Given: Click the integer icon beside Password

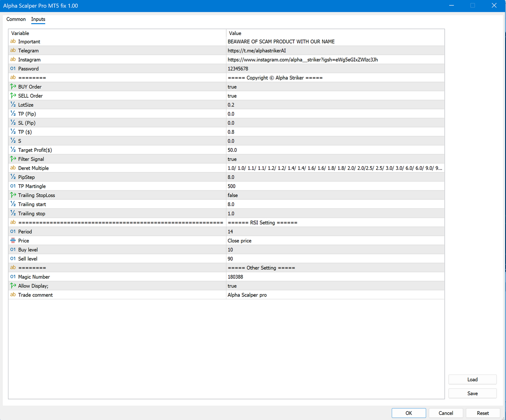Looking at the screenshot, I should pyautogui.click(x=13, y=69).
